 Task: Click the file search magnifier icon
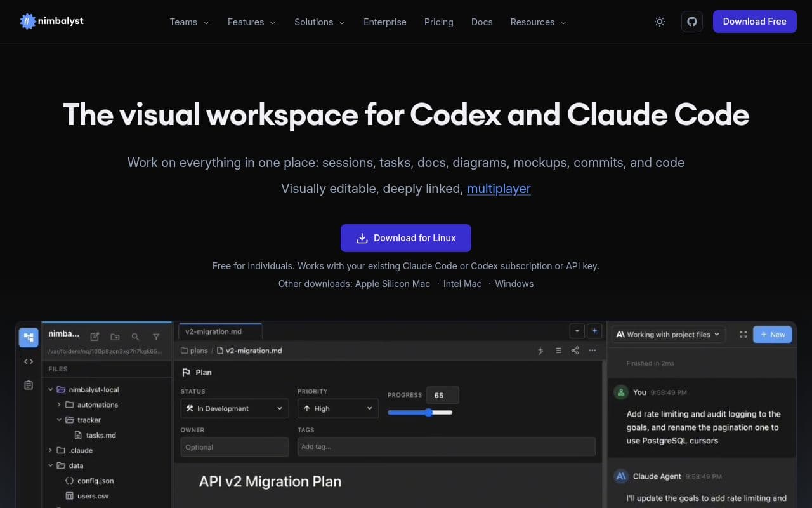[135, 337]
